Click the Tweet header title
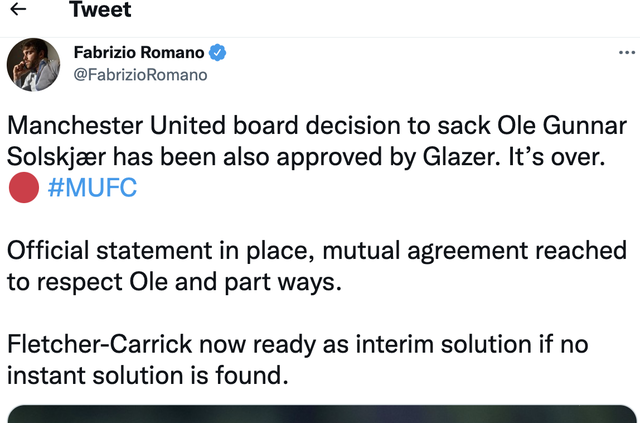This screenshot has width=640, height=423. (100, 9)
